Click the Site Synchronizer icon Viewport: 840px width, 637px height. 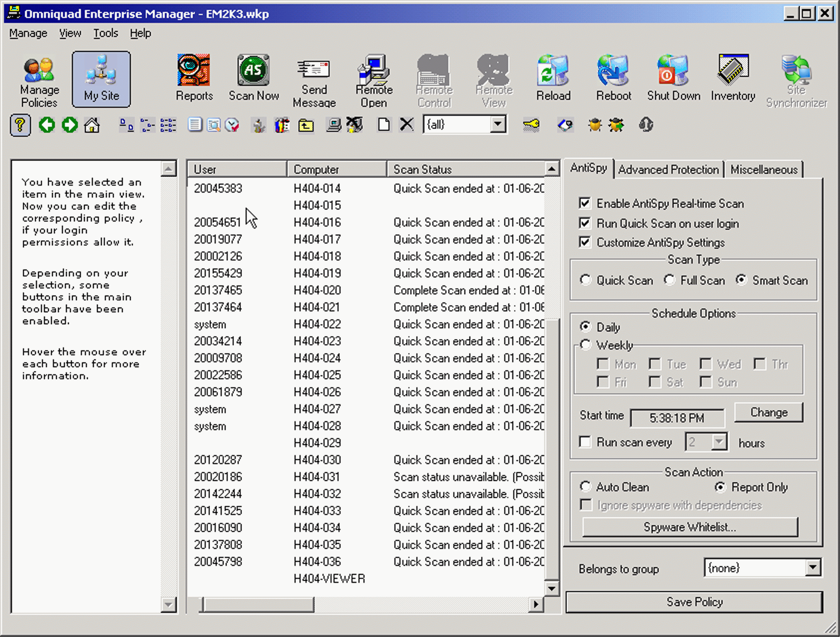pyautogui.click(x=796, y=81)
